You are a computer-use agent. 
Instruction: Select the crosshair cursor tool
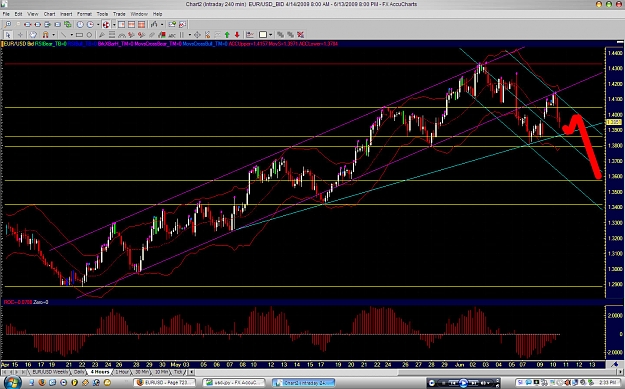coord(20,35)
